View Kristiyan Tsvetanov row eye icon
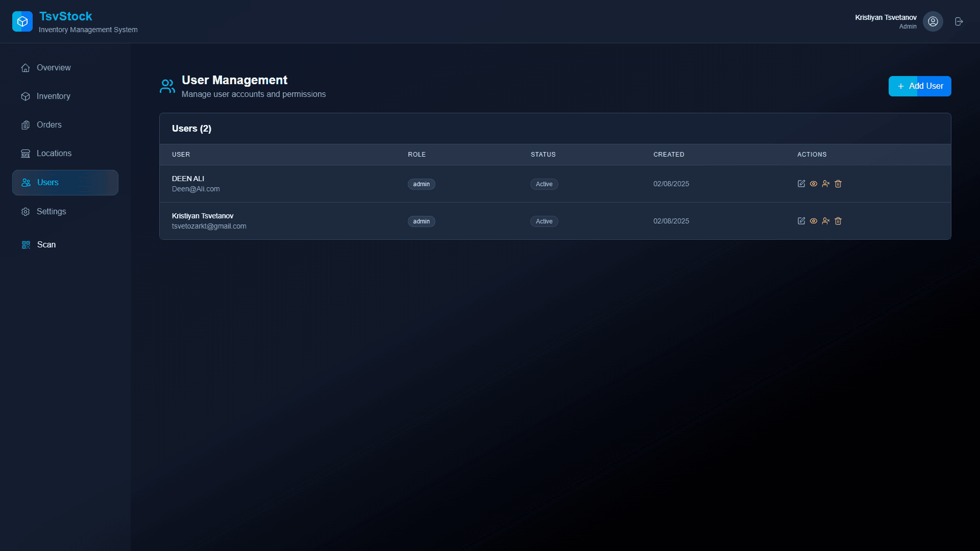The height and width of the screenshot is (551, 980). pyautogui.click(x=813, y=221)
